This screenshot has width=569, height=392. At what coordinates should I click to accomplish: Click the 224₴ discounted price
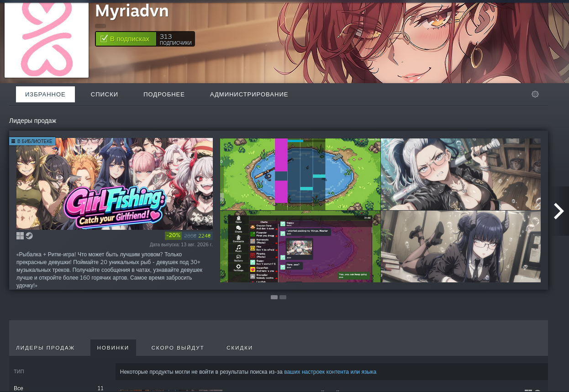204,236
